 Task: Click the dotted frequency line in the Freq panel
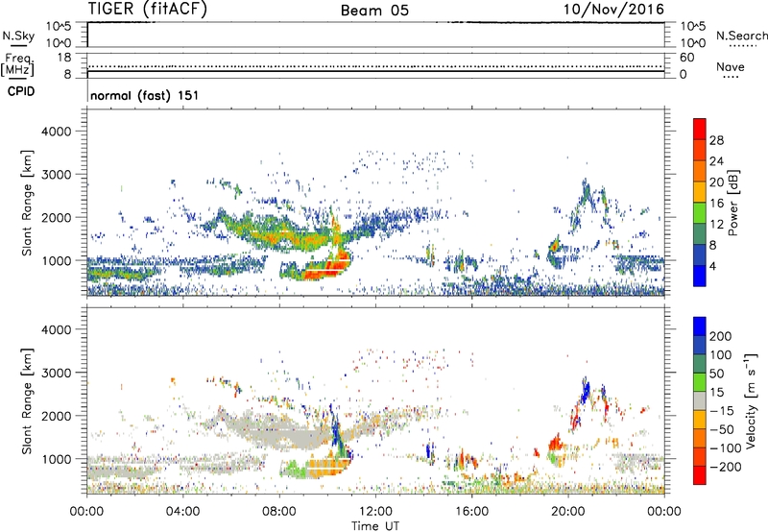[x=376, y=66]
